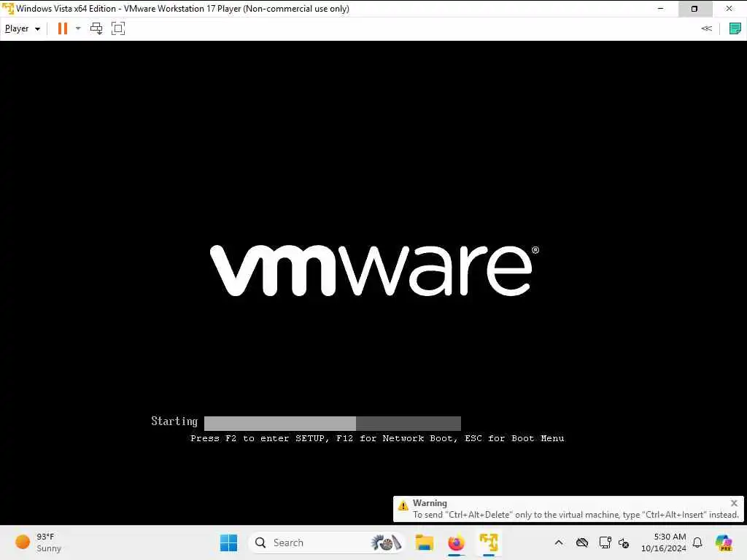Open the clock showing 5:30 AM

click(664, 542)
